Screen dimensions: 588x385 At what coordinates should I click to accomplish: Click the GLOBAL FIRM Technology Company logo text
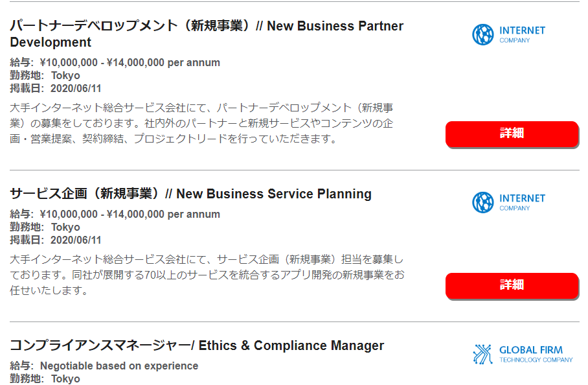point(536,354)
